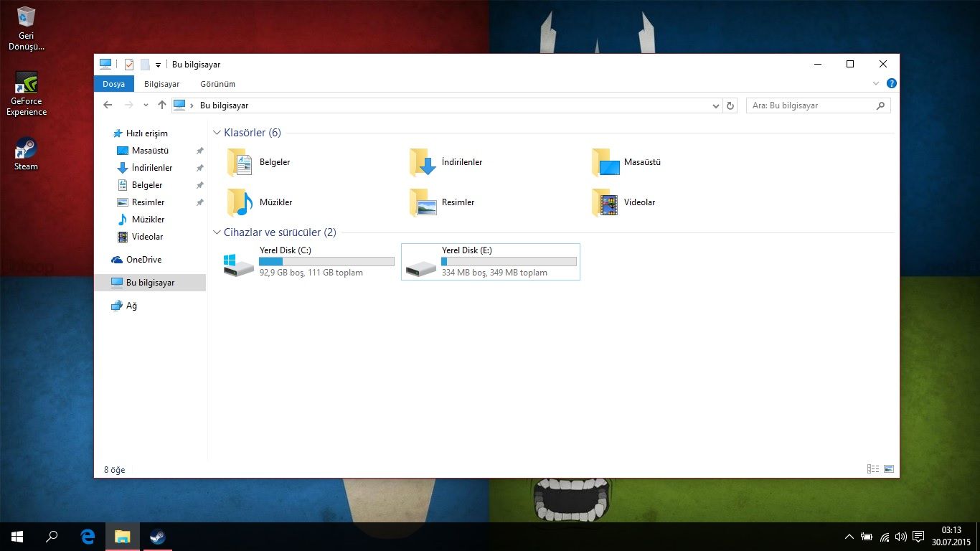Click the E: drive capacity bar
The height and width of the screenshot is (551, 980).
click(x=509, y=261)
